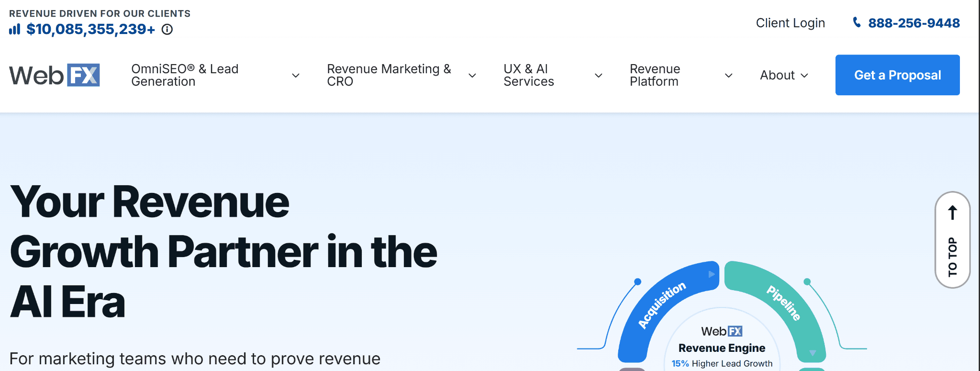Click the $10,085,355,239+ revenue figure
Screen dimensions: 980x371
91,30
